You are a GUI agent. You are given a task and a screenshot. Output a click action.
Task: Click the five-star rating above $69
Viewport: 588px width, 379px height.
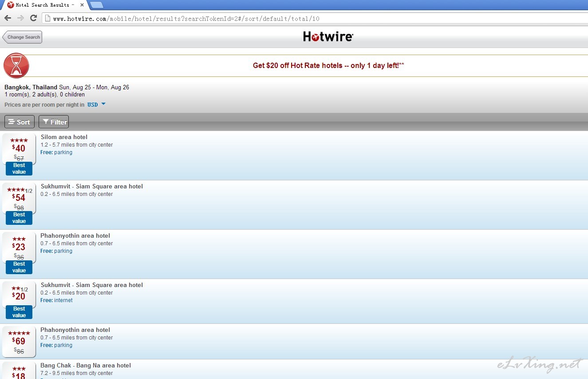click(x=19, y=333)
